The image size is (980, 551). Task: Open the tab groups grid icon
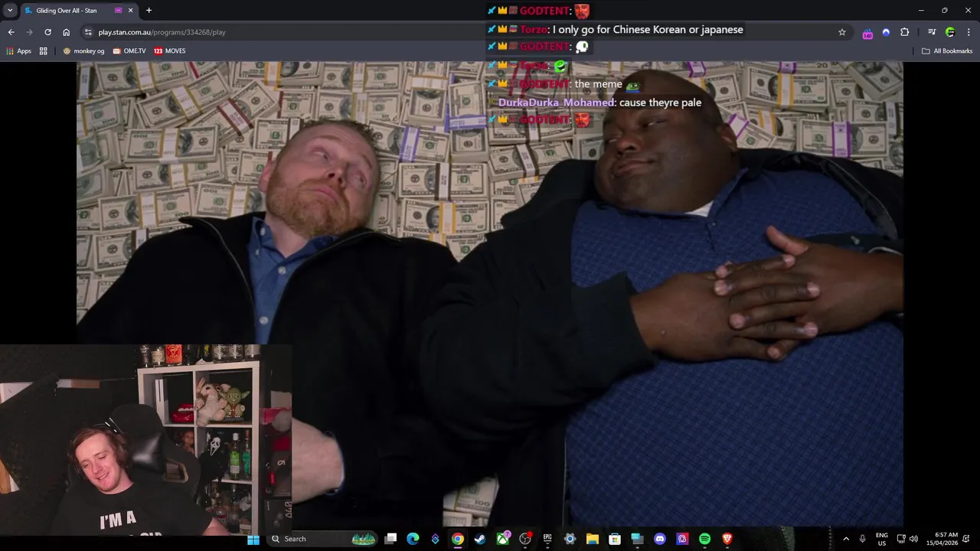44,51
